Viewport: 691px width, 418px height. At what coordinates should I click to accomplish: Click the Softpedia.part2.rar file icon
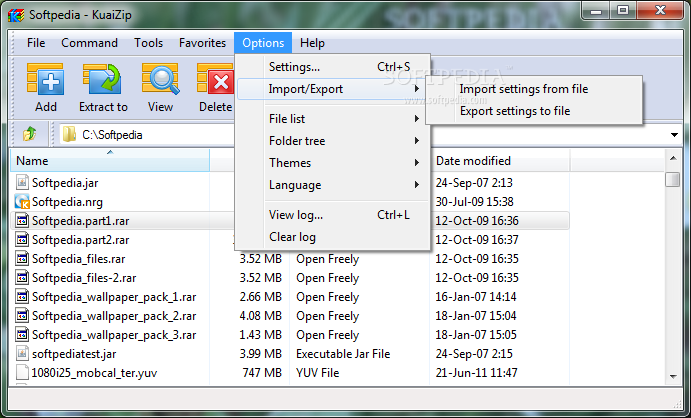click(22, 240)
